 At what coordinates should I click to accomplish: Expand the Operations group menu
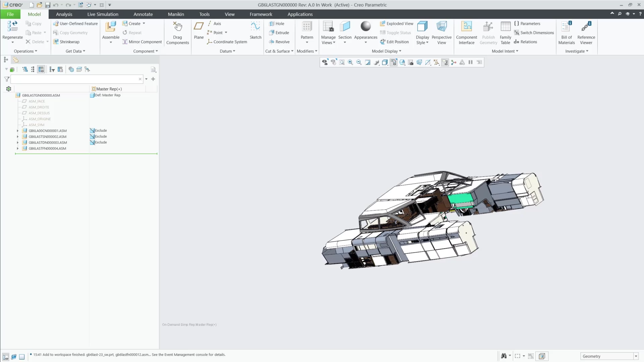point(25,51)
